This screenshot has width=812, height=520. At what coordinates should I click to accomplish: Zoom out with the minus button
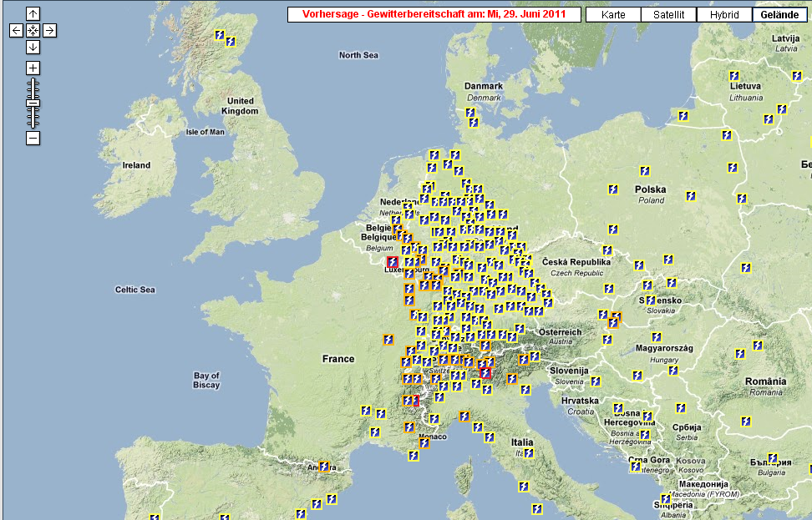click(33, 139)
